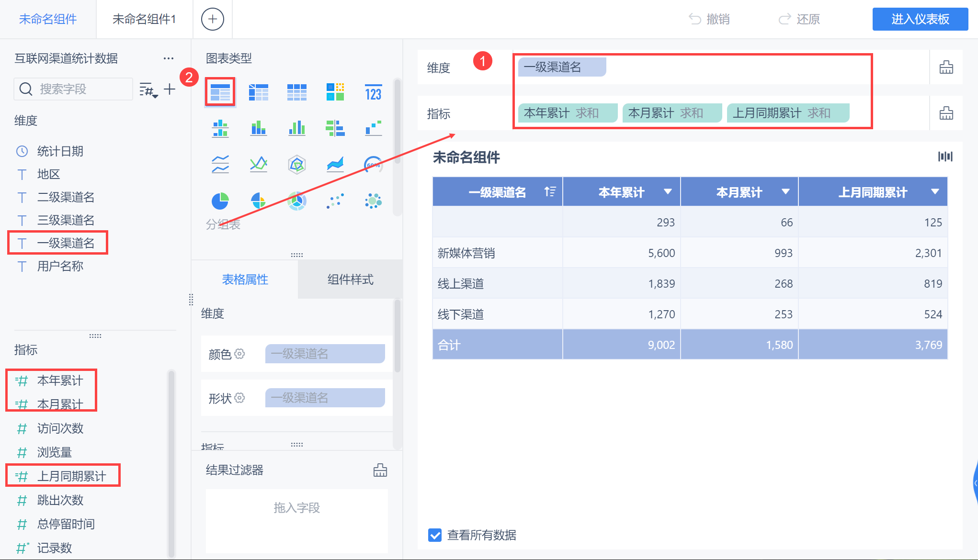Click the 撤销 undo button
Screen dimensions: 978x560
(709, 19)
